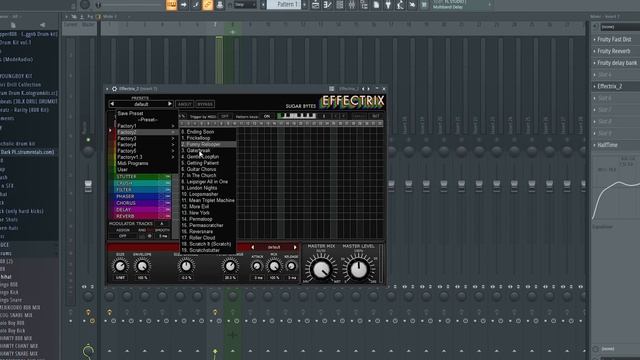Choose Save Preset from the menu
The height and width of the screenshot is (360, 640).
pos(130,113)
